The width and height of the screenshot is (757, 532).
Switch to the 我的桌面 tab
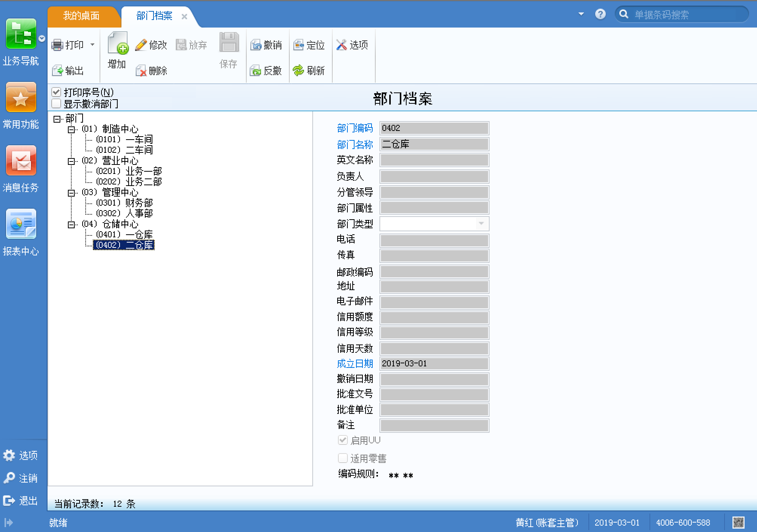tap(81, 16)
